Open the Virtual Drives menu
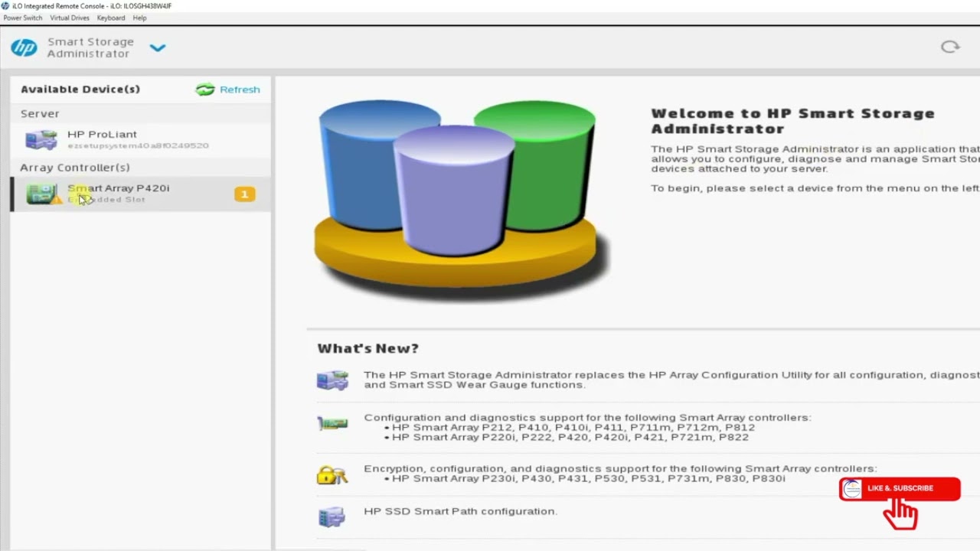980x551 pixels. [x=70, y=18]
